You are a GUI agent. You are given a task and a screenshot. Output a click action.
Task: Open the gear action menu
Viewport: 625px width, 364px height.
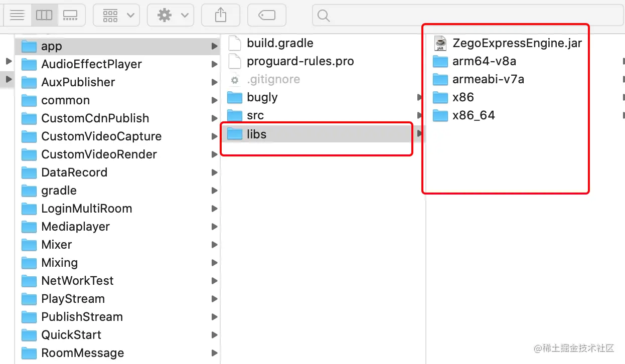tap(171, 15)
